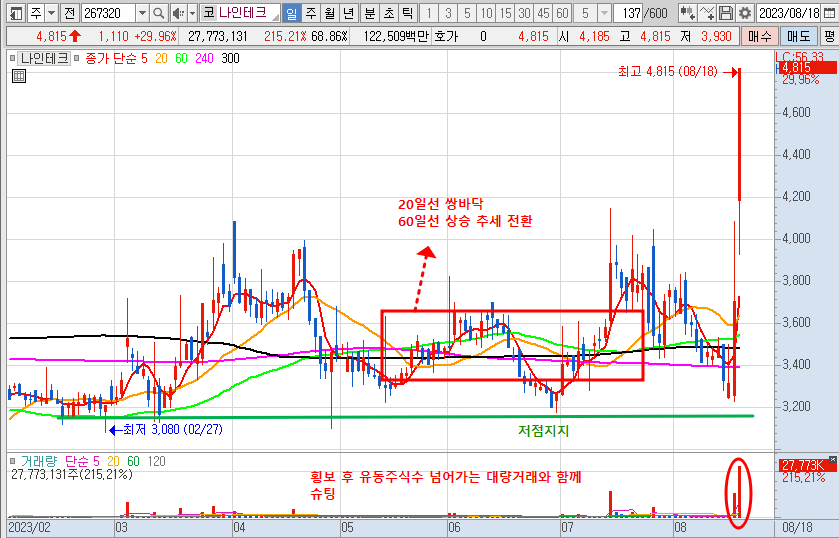This screenshot has height=538, width=839.
Task: Expand dropdown next to speaker icon
Action: 193,13
